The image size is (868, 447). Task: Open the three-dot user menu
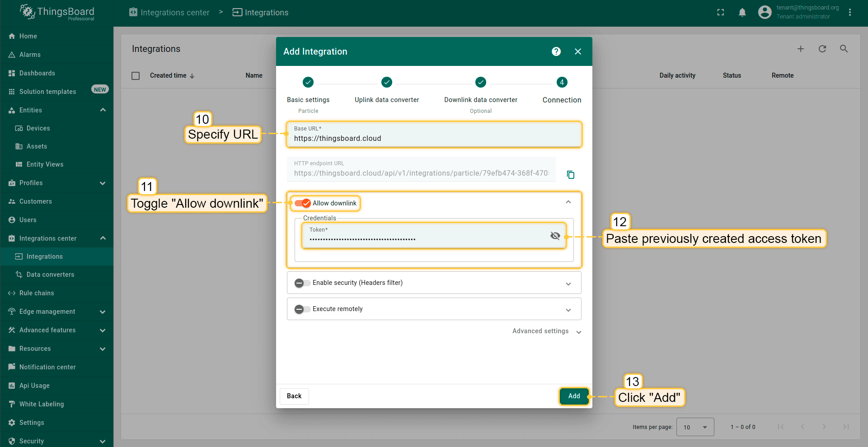(x=850, y=13)
